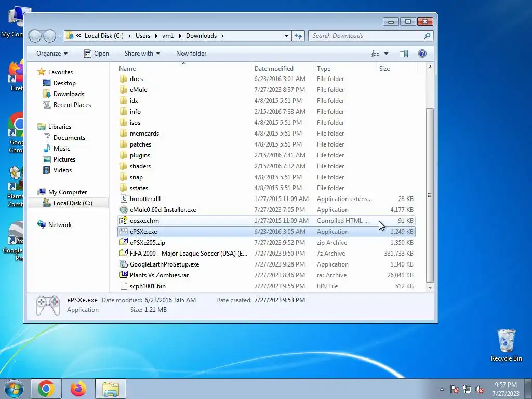The image size is (532, 399).
Task: Click the search magnifier icon
Action: [x=427, y=36]
